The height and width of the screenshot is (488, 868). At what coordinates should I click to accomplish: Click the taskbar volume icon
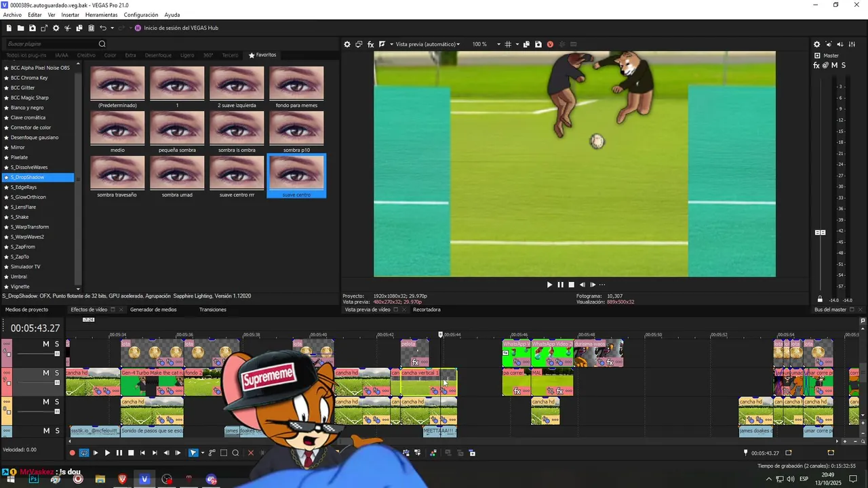click(790, 479)
